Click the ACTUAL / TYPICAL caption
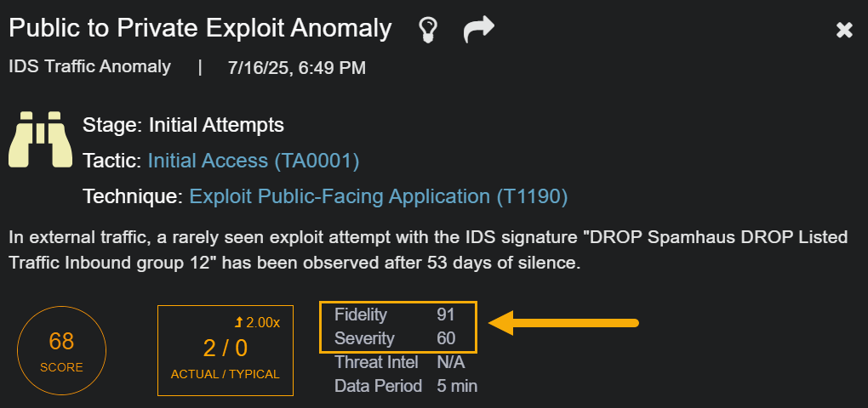This screenshot has height=408, width=868. tap(226, 374)
